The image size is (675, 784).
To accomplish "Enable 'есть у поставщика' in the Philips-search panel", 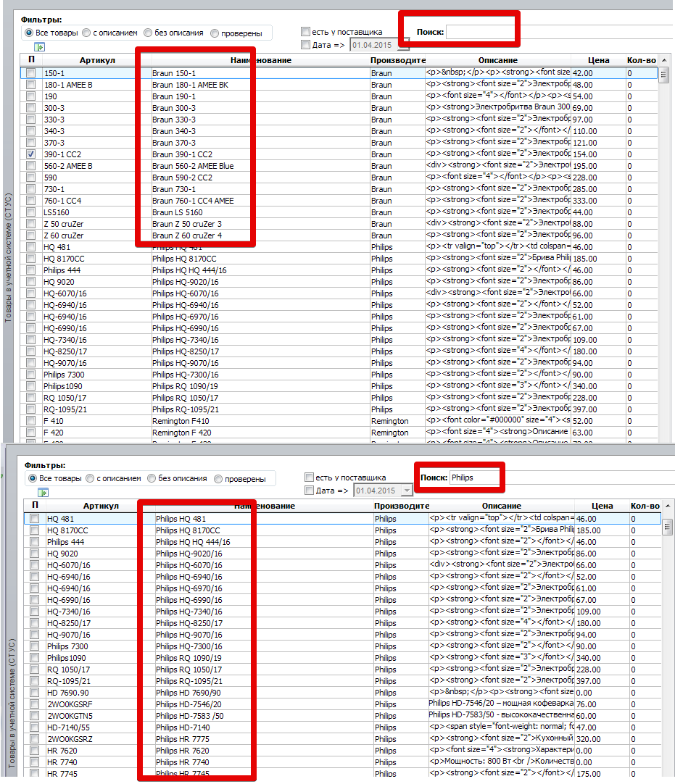I will pyautogui.click(x=310, y=477).
